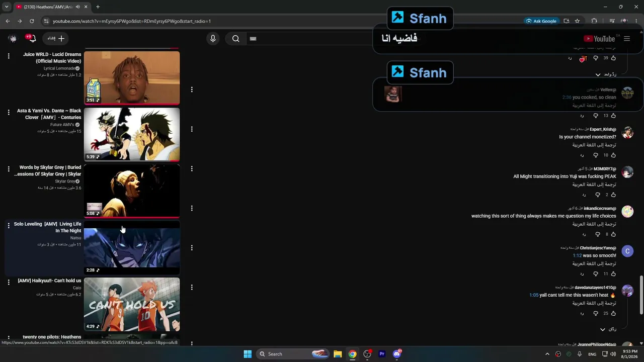The height and width of the screenshot is (362, 644).
Task: Open Expert_Krish's profile picture
Action: coord(627,133)
